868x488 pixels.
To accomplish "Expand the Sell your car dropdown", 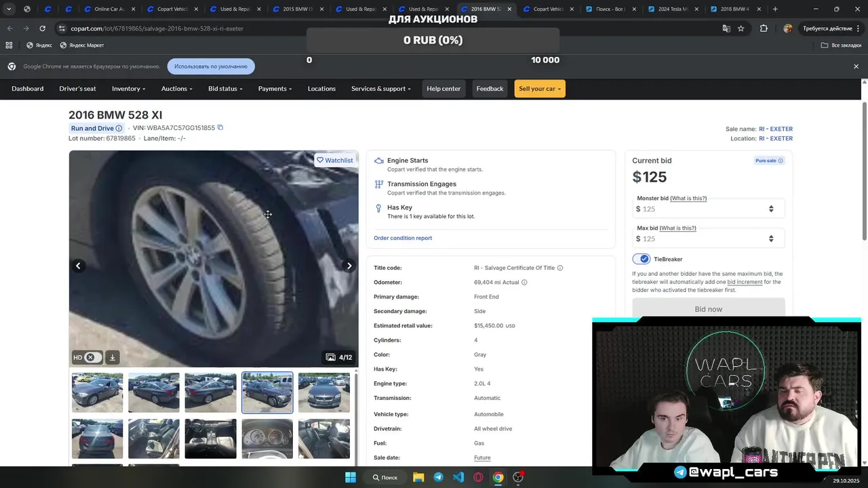I will pos(540,89).
